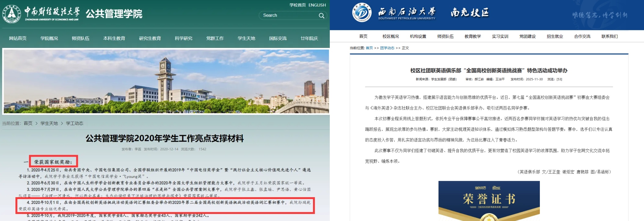Select the 机构设置 menu item
Image resolution: width=644 pixels, height=221 pixels.
click(418, 36)
